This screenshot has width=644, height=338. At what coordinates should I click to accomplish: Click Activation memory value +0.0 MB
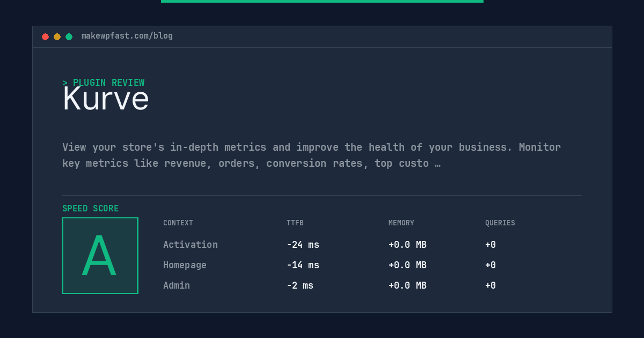(x=407, y=245)
